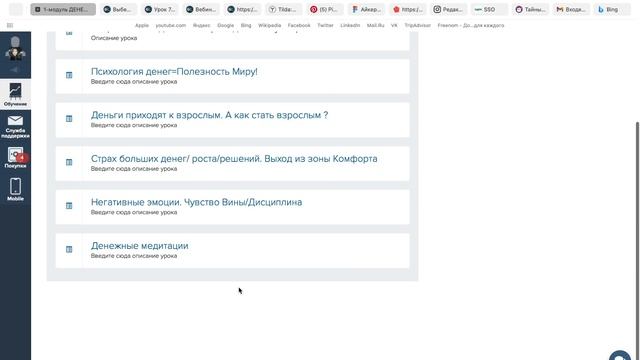Click the megaphone icon below the avatar
The width and height of the screenshot is (640, 360).
coord(15,70)
